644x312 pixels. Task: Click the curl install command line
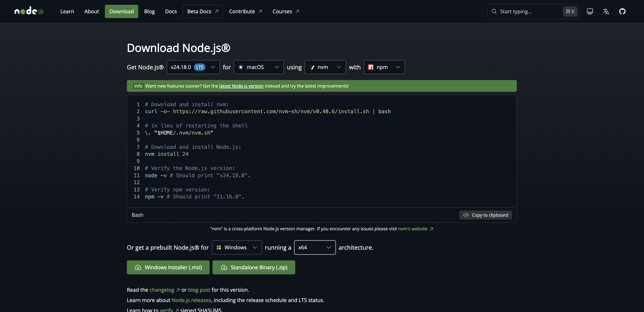268,111
